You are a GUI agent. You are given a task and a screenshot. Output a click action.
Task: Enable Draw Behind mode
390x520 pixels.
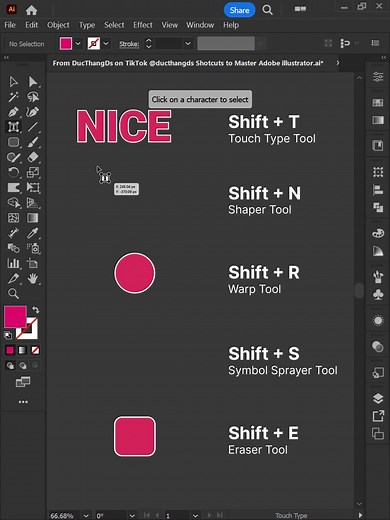coord(23,366)
